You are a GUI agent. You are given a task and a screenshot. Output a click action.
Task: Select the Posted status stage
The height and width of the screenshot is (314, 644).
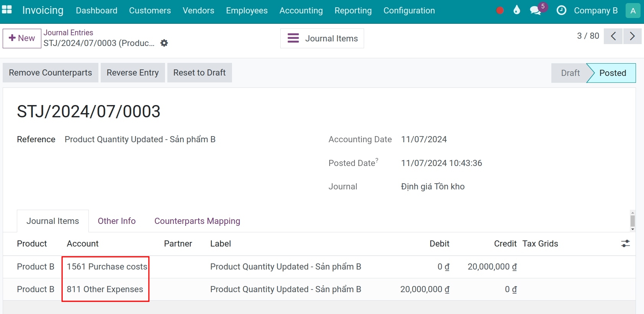click(x=613, y=73)
